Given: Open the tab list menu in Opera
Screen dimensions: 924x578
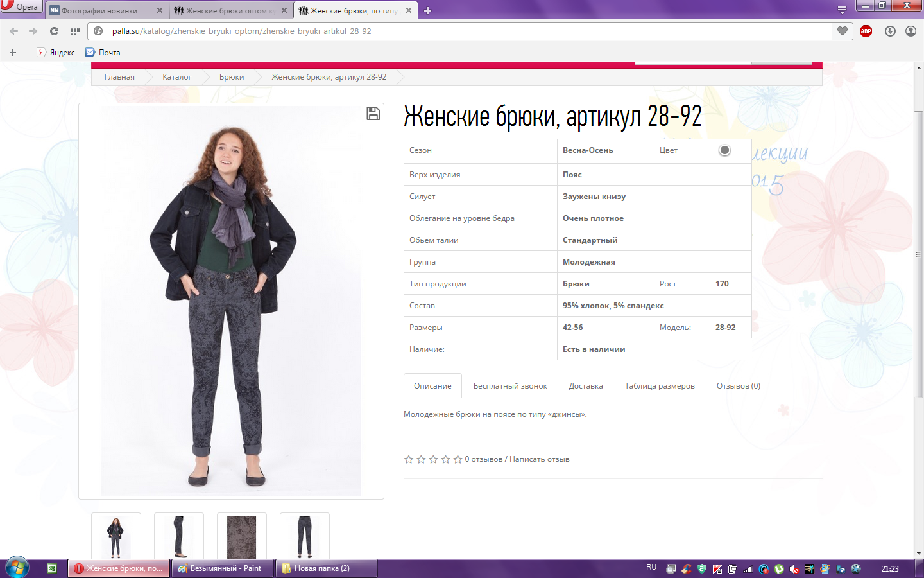Looking at the screenshot, I should coord(842,10).
